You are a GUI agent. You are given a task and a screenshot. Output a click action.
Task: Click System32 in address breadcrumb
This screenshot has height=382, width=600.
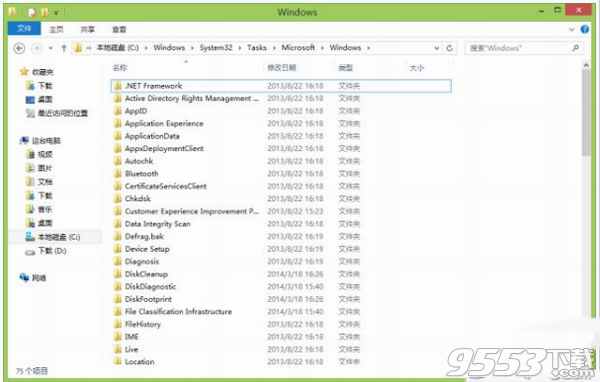point(216,48)
